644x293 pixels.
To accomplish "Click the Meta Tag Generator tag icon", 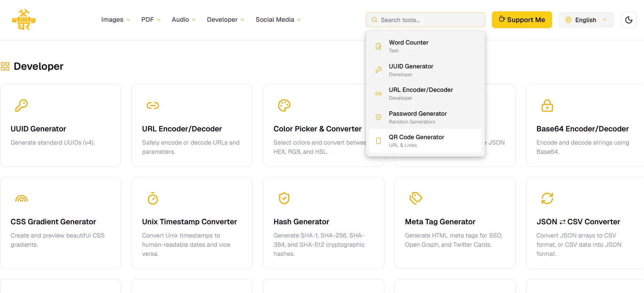I will (x=416, y=198).
